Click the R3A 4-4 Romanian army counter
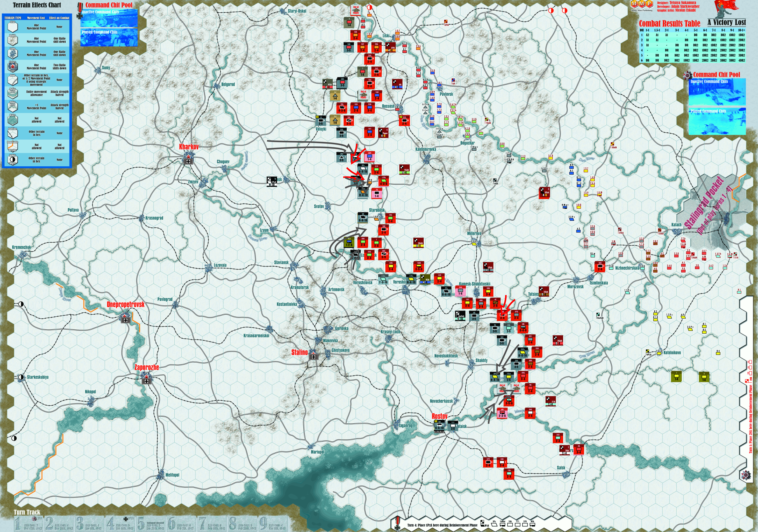Screen dimensions: 758x532 click(425, 279)
